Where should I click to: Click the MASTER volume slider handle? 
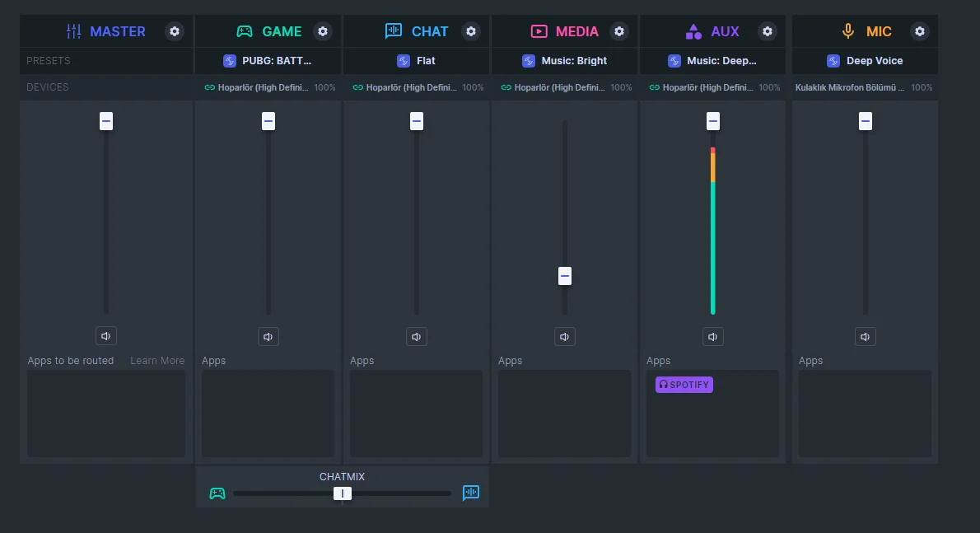point(106,121)
